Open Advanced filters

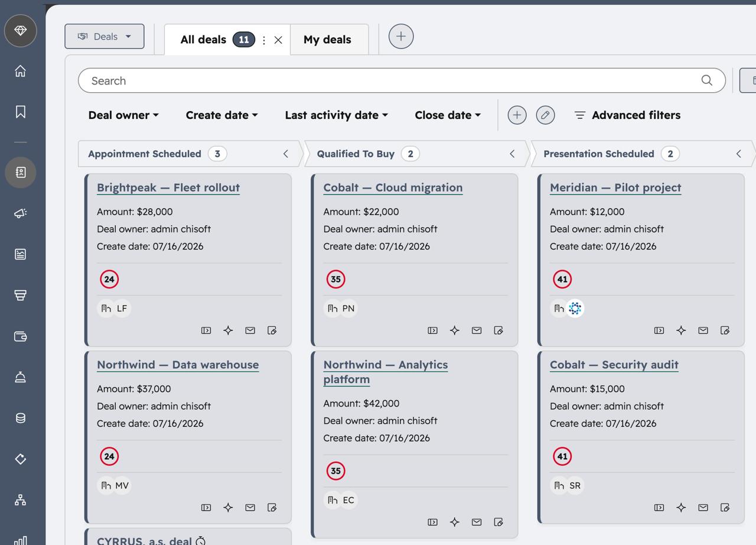pyautogui.click(x=627, y=115)
